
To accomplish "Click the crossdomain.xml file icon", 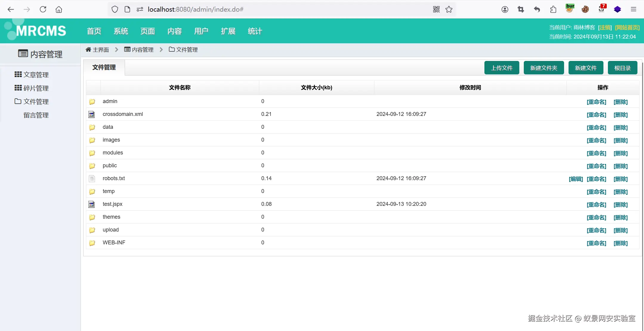I will point(92,114).
